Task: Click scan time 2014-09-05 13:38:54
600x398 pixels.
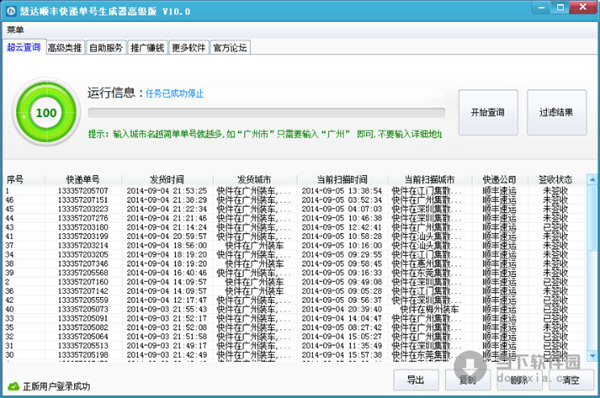Action: (342, 191)
